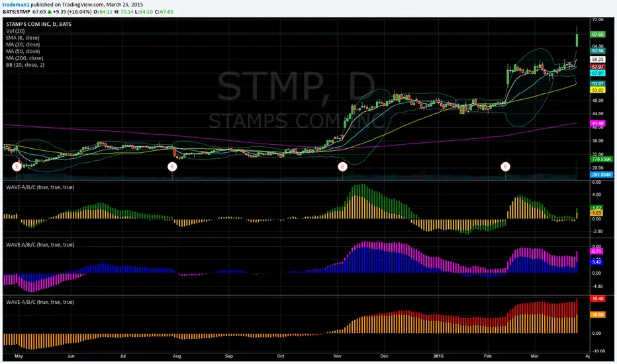Viewport: 617px width, 364px height.
Task: Click the orange 10.68 wave value label
Action: pyautogui.click(x=597, y=314)
